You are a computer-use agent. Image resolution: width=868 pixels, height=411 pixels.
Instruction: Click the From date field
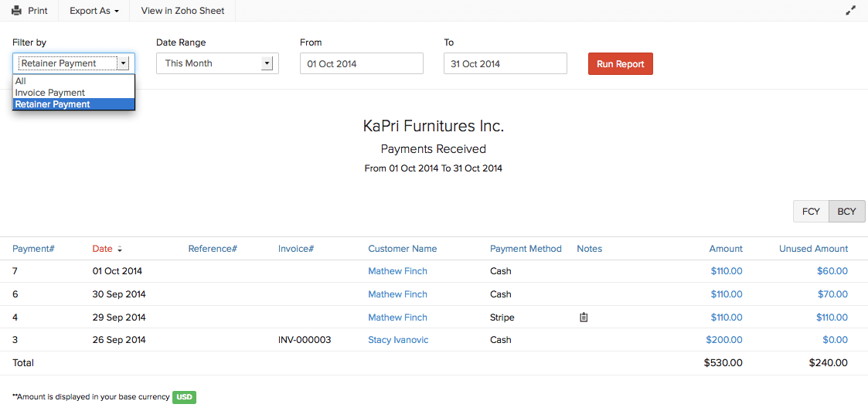pos(361,63)
